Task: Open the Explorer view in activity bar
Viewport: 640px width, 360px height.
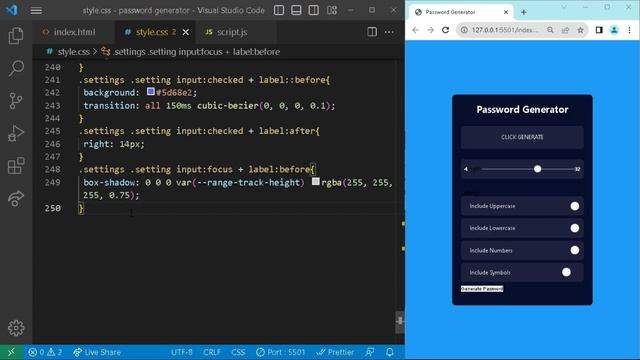Action: 16,36
